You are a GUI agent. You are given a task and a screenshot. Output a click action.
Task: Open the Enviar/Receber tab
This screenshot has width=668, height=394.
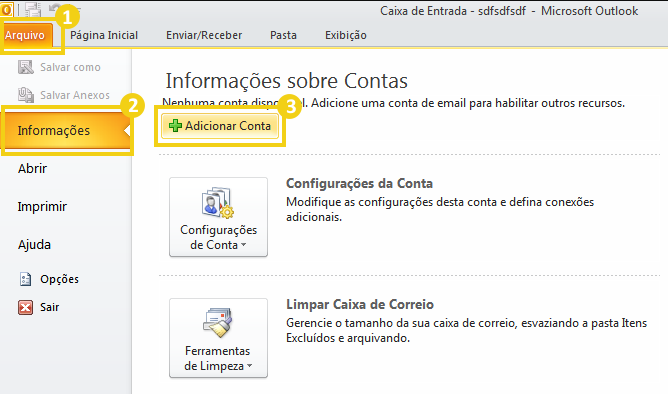pyautogui.click(x=204, y=35)
